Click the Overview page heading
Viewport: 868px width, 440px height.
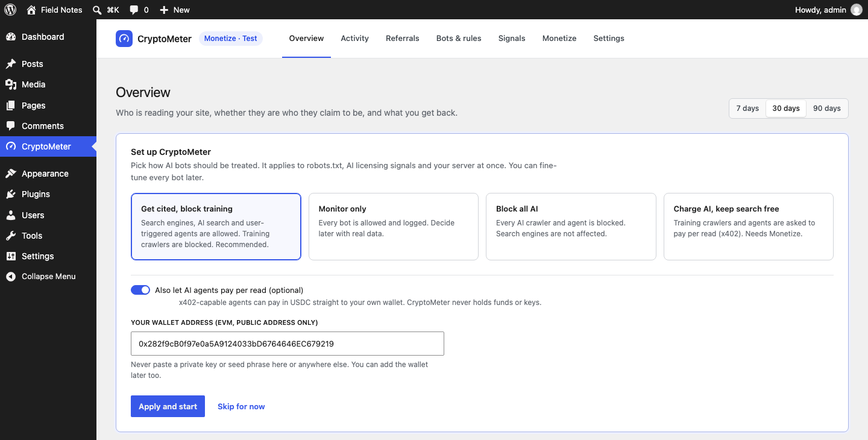[143, 92]
